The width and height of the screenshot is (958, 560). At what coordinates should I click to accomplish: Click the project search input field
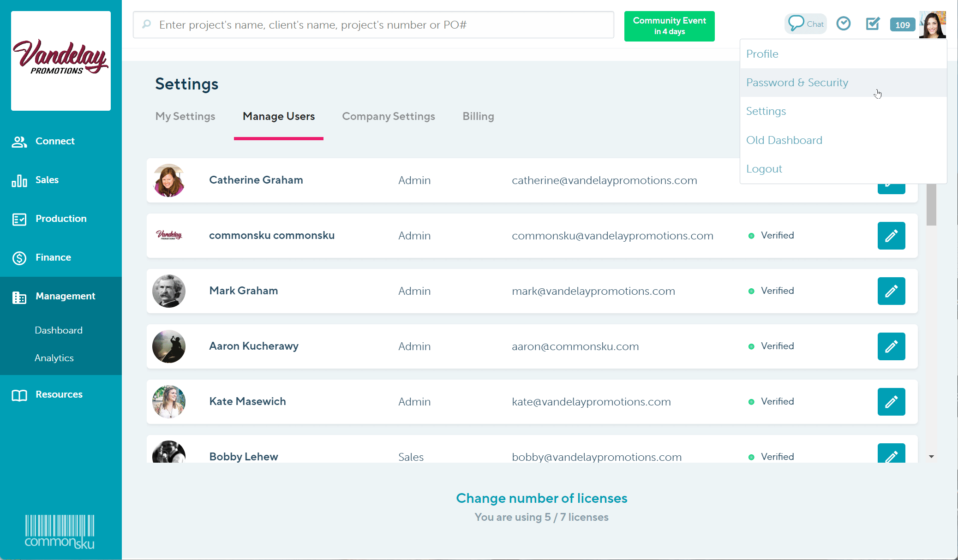373,25
